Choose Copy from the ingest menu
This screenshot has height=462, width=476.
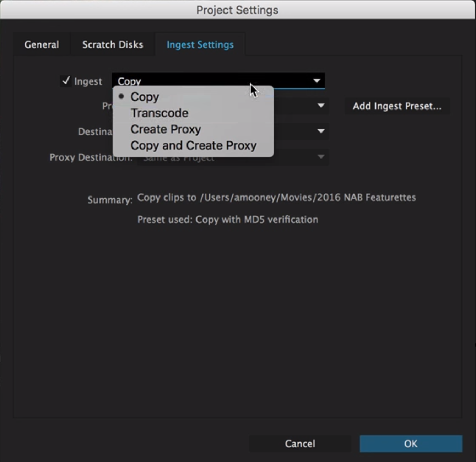pos(193,97)
